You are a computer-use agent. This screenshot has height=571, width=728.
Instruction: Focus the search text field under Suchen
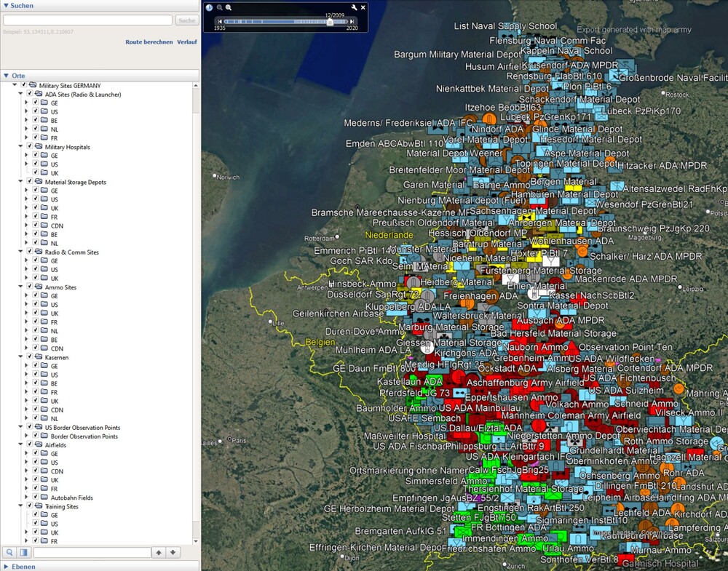(88, 20)
